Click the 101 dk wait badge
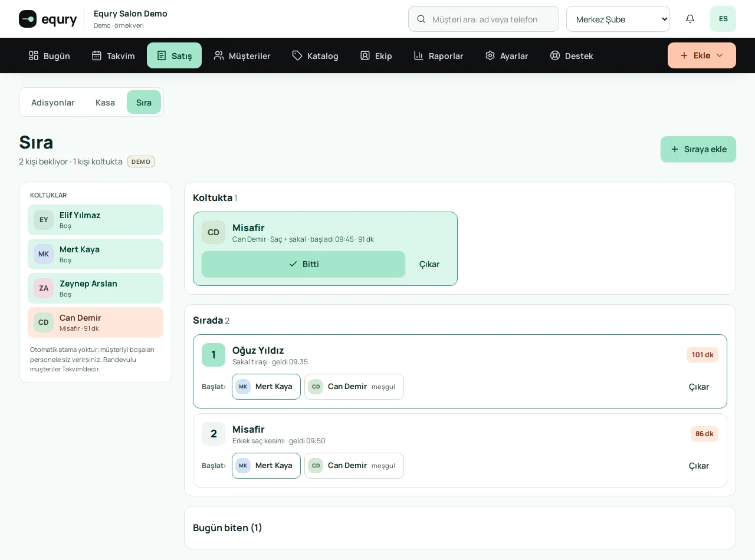The image size is (755, 560). (703, 355)
